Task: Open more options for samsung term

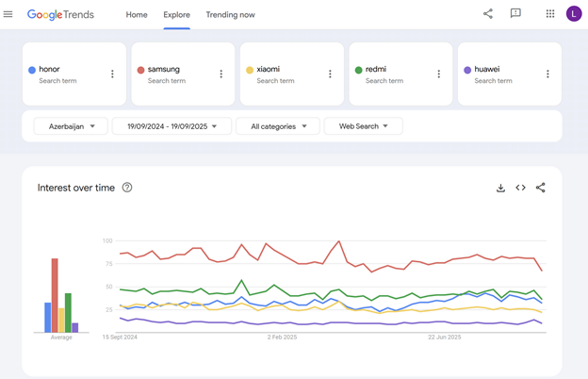Action: tap(221, 74)
